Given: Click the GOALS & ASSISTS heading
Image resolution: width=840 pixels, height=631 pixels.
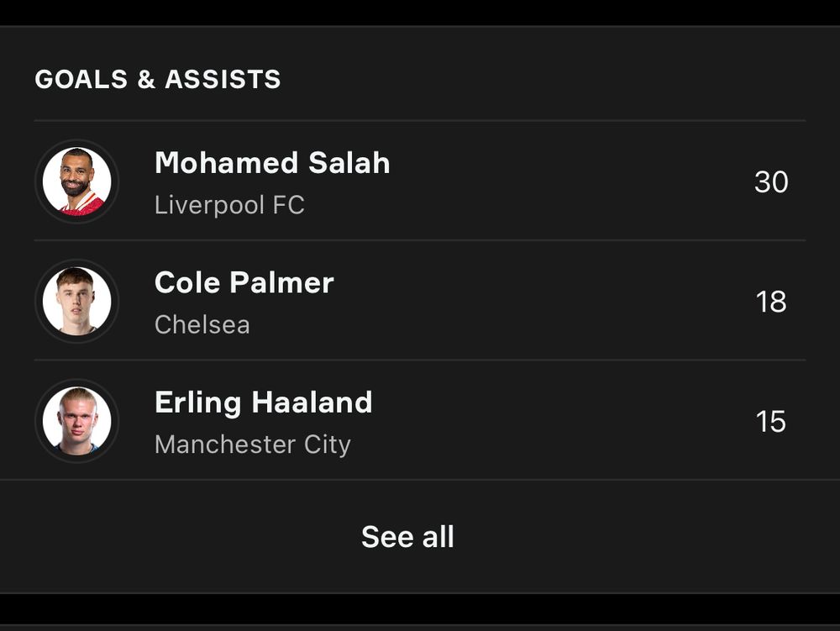Looking at the screenshot, I should click(158, 80).
